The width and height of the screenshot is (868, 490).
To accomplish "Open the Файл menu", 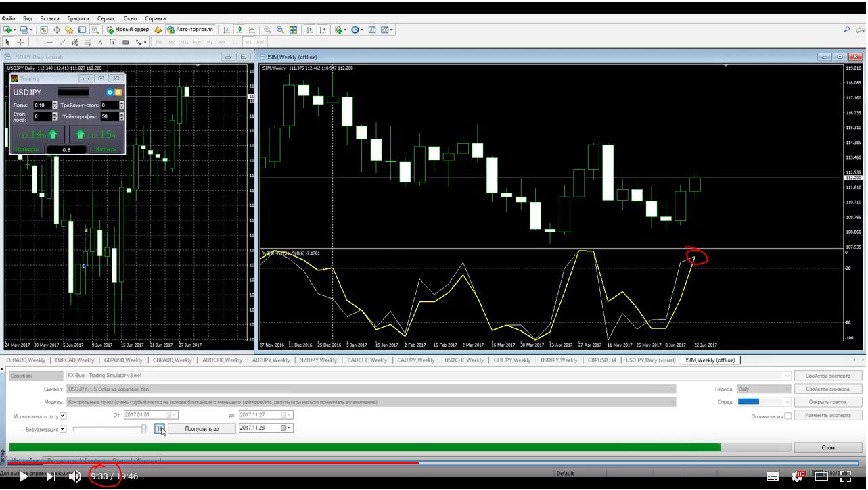I will pos(8,18).
